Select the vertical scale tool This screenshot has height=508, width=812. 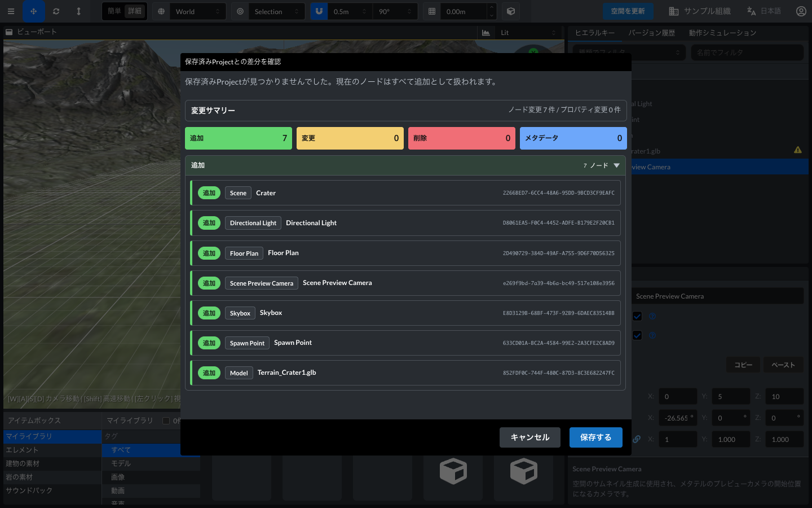[78, 11]
